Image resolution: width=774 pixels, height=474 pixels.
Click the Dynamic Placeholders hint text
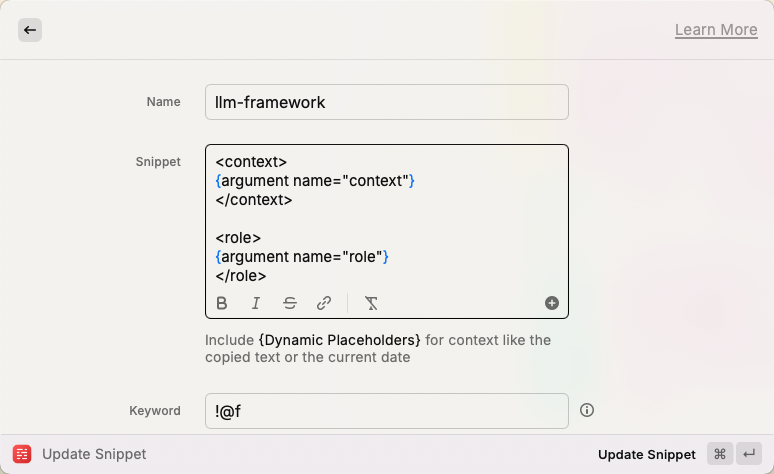(340, 340)
